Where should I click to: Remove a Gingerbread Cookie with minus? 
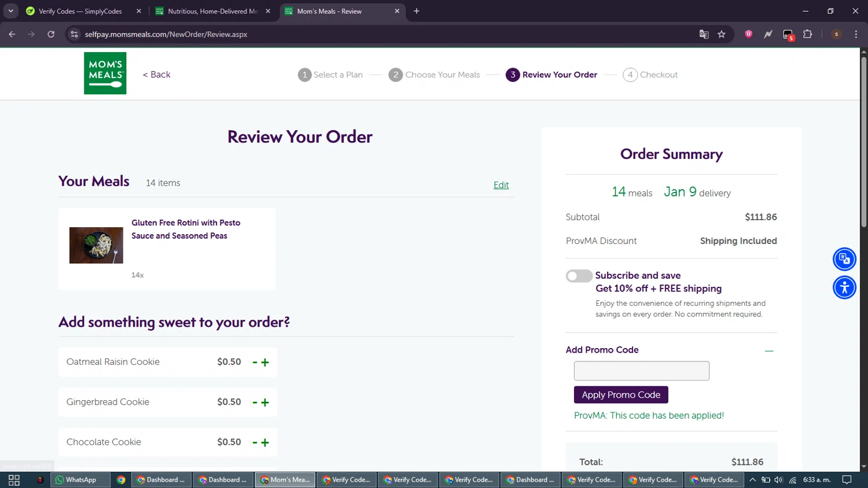[255, 402]
